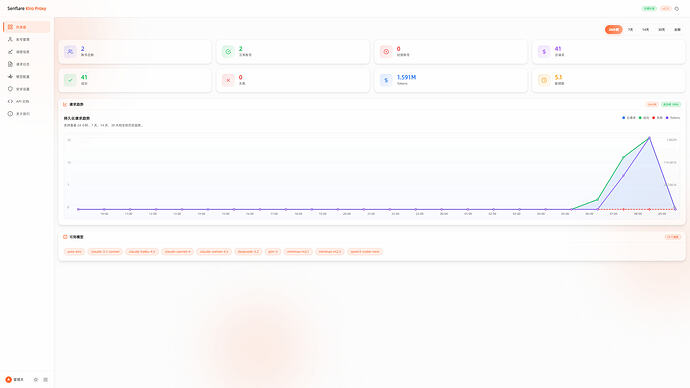Click the yellow icon beside the 5.1 value

click(x=544, y=80)
